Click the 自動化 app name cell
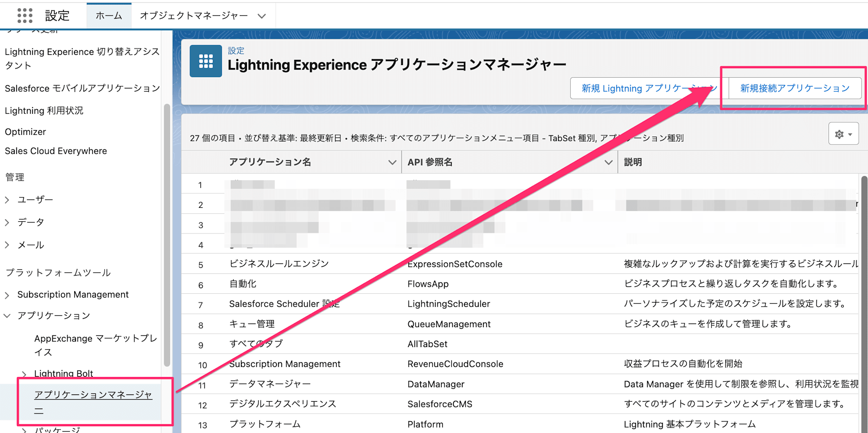868x433 pixels. coord(243,284)
